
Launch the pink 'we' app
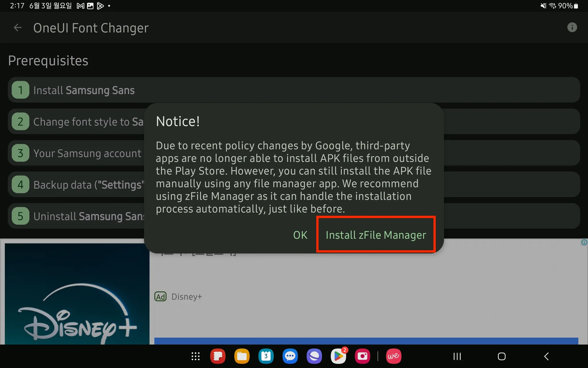[393, 356]
